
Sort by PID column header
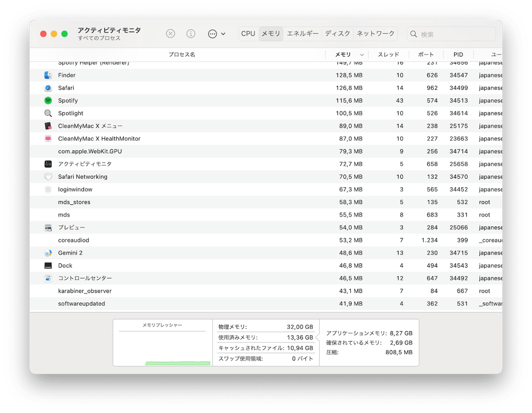pyautogui.click(x=458, y=55)
